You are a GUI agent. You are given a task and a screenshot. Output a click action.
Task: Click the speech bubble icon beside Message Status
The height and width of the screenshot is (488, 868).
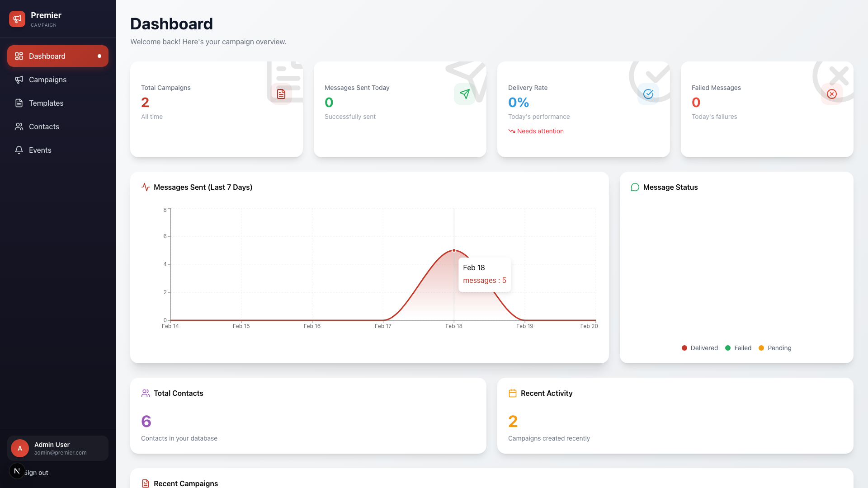click(635, 187)
